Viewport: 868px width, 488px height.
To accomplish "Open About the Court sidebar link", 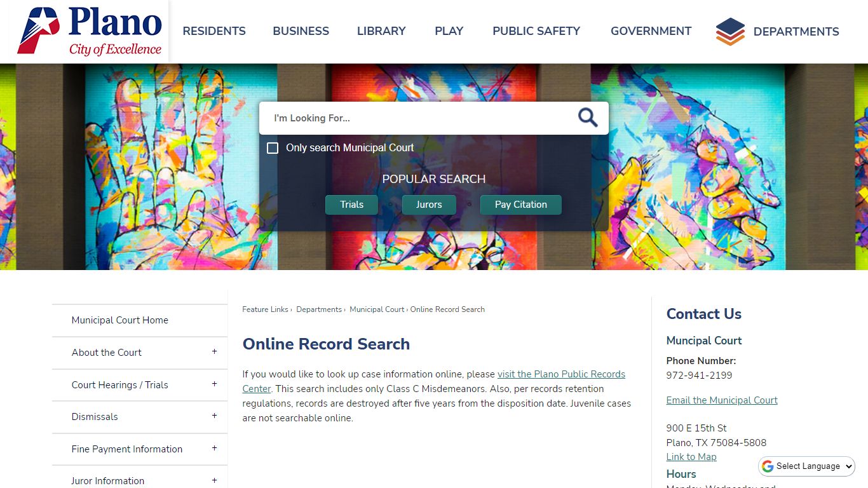I will 107,353.
